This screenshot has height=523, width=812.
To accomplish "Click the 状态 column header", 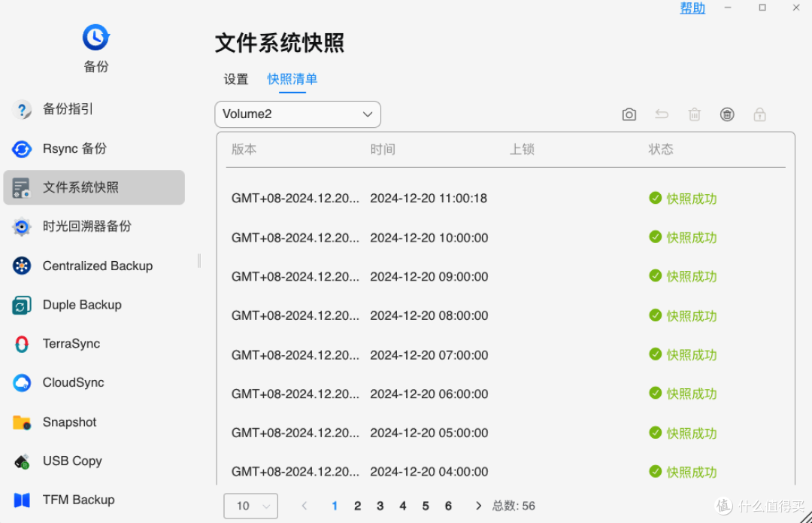I will 661,149.
